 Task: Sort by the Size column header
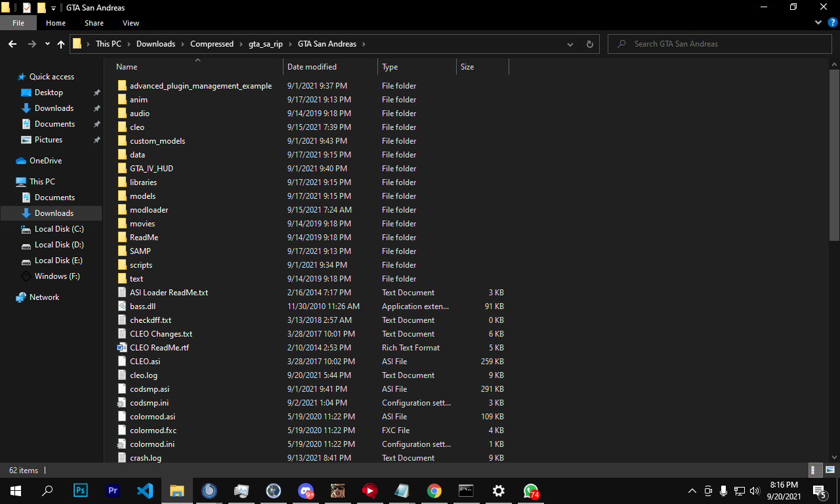click(x=482, y=67)
